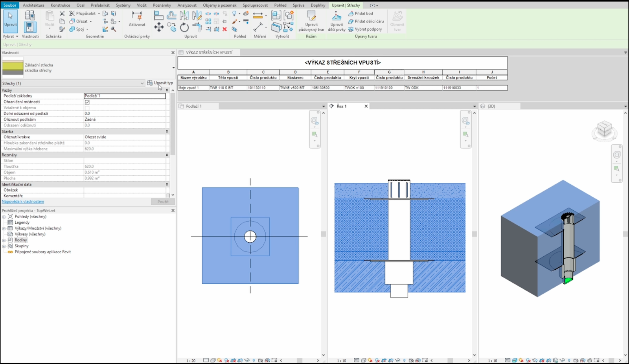The image size is (629, 364).
Task: Click the Vybrat podpory tool
Action: point(364,29)
